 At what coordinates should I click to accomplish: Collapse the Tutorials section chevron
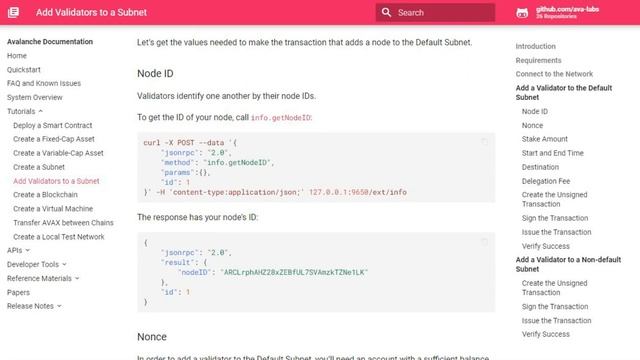click(40, 111)
